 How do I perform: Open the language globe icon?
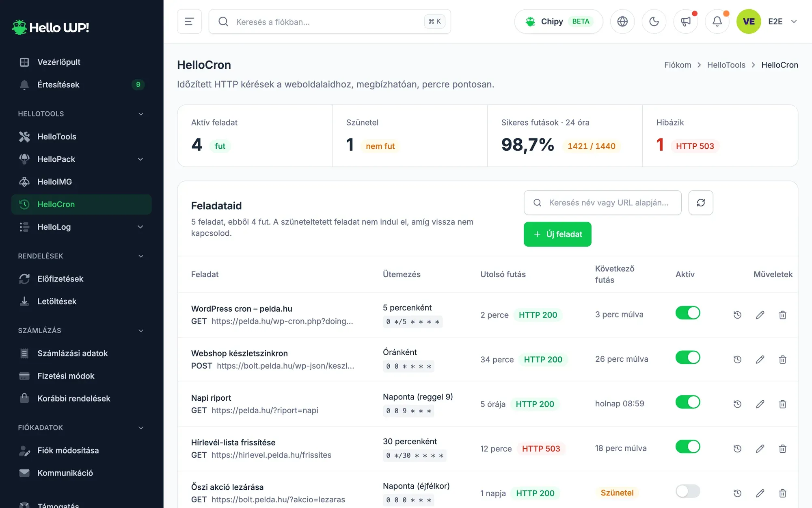click(x=622, y=22)
